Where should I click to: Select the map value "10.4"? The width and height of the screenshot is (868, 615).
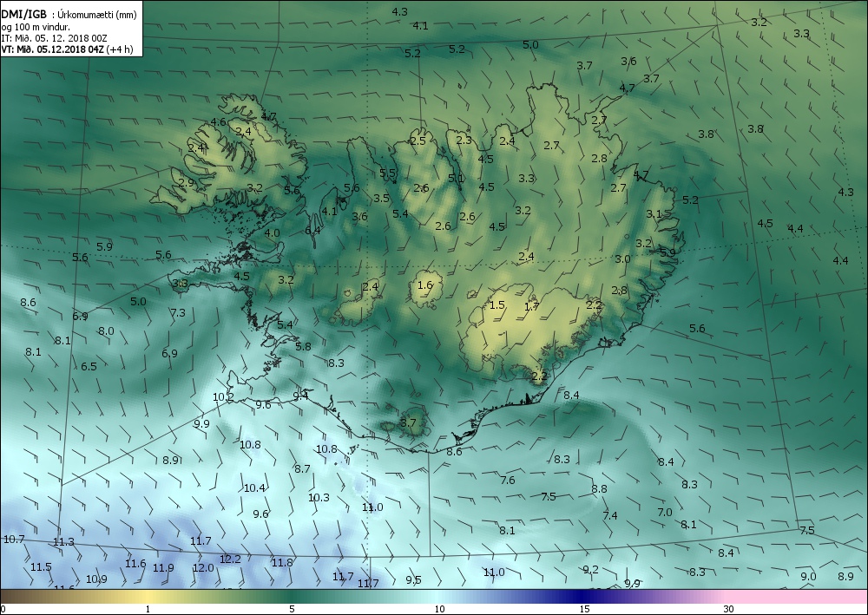tap(254, 488)
